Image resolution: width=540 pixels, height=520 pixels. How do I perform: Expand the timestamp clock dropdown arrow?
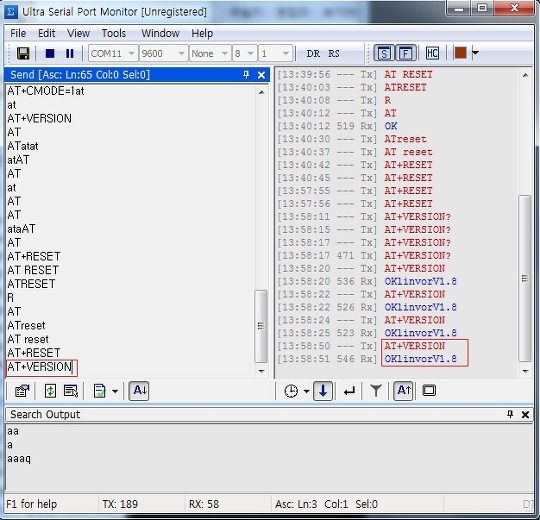tap(306, 391)
